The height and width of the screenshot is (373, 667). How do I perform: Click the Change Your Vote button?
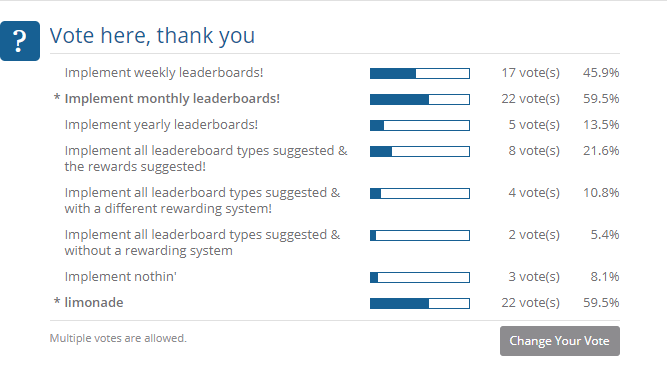(560, 341)
